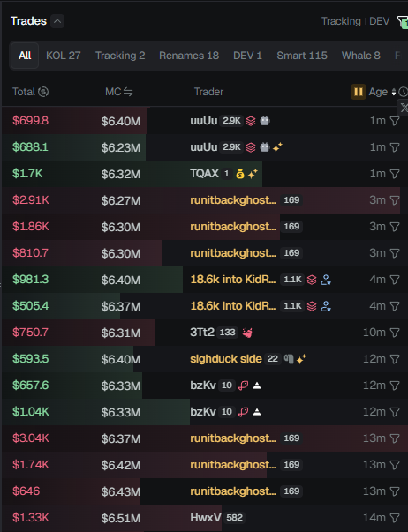The width and height of the screenshot is (408, 532).
Task: Click the $1.7K total value
Action: point(27,174)
